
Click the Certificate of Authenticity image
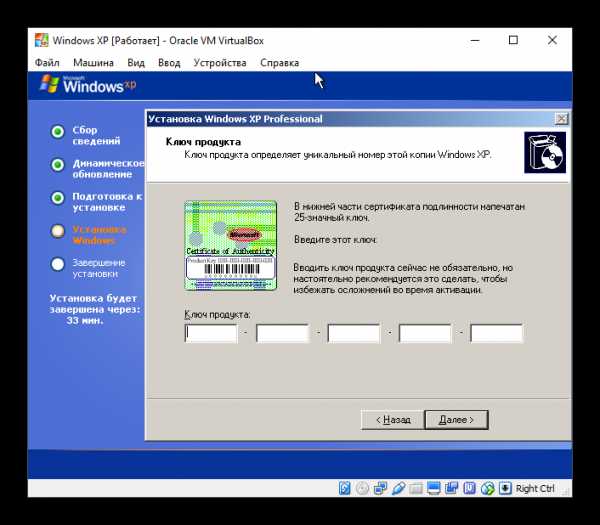tap(227, 246)
